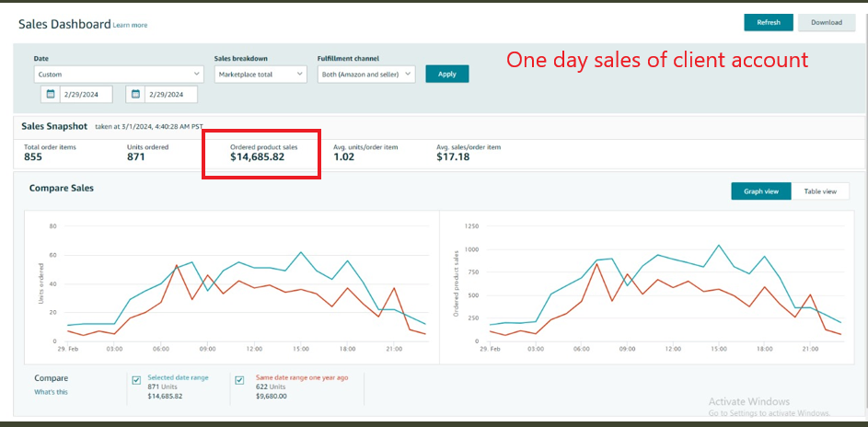Open the start date calendar icon
This screenshot has width=868, height=427.
[49, 94]
